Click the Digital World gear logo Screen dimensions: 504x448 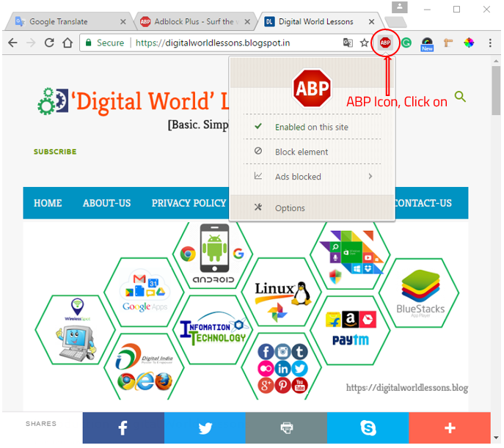[53, 101]
